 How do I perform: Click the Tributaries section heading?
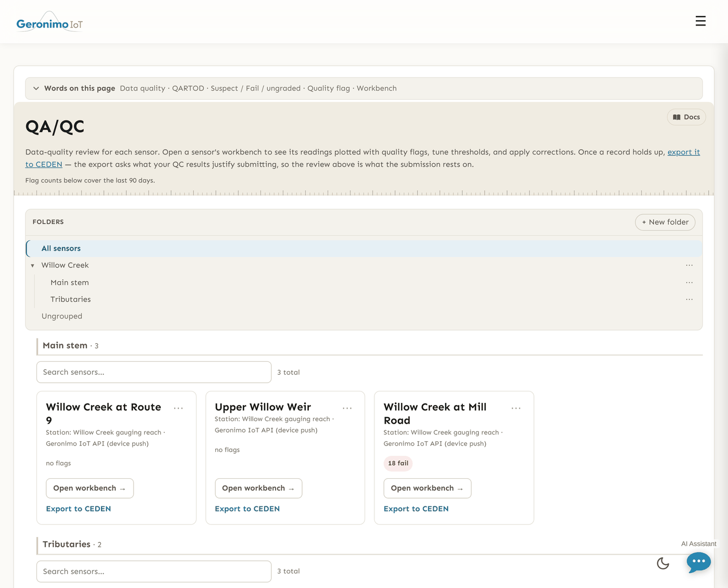tap(67, 544)
